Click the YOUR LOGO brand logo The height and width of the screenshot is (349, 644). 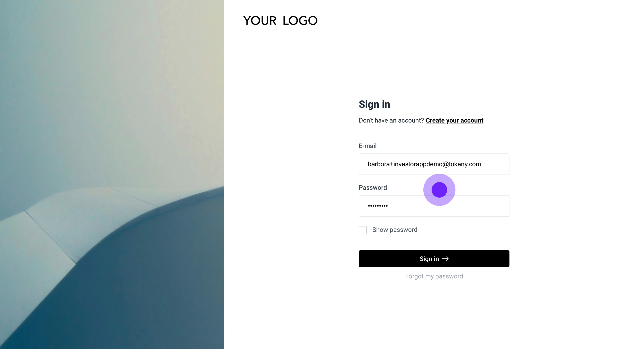(280, 21)
